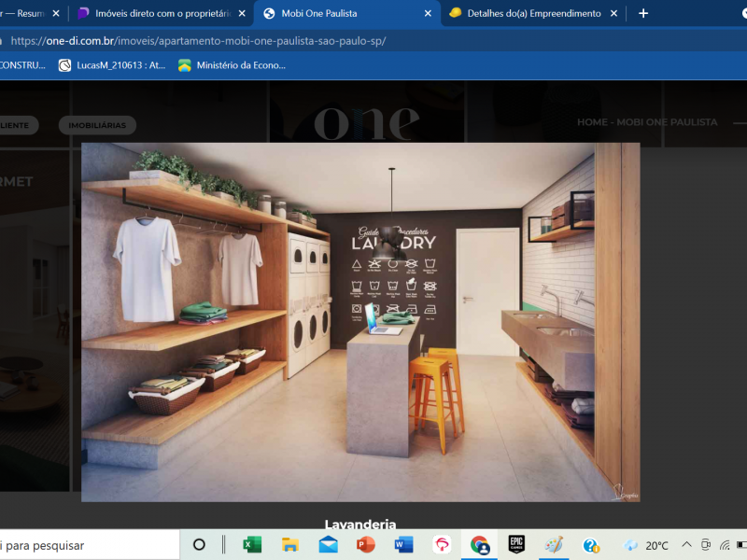Open Task View in taskbar
747x560 pixels.
click(223, 545)
